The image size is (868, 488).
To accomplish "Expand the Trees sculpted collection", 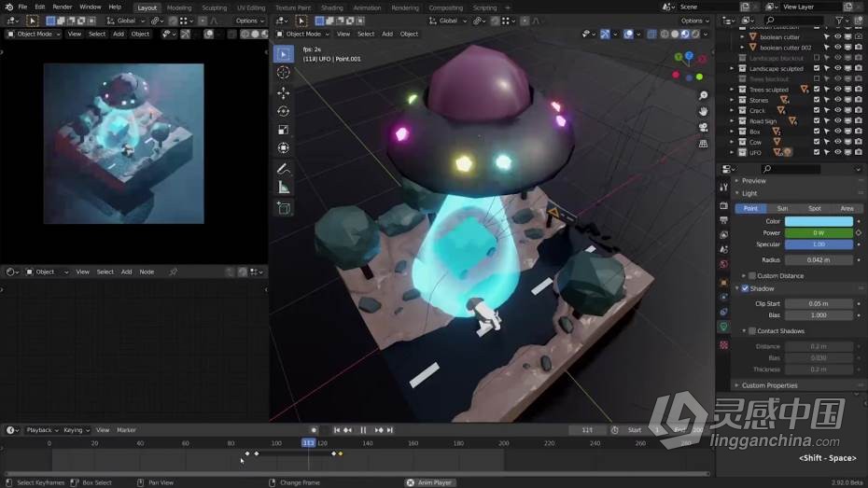I will (732, 89).
